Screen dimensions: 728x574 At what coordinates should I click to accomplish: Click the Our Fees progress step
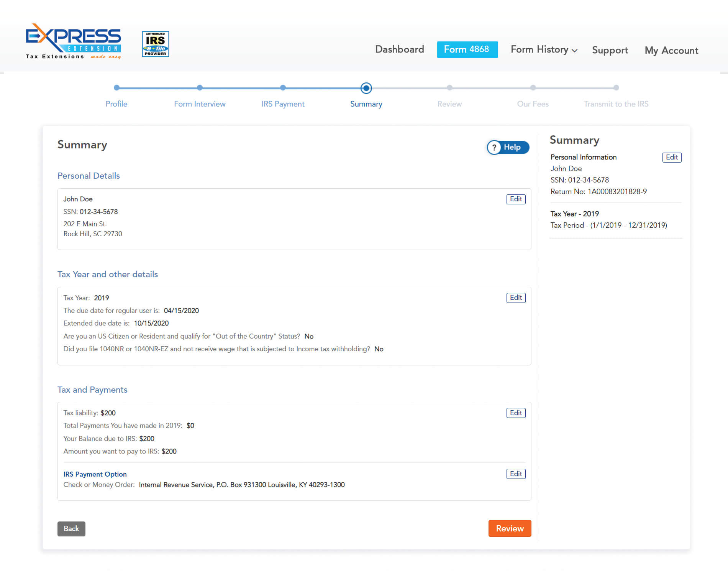tap(533, 88)
